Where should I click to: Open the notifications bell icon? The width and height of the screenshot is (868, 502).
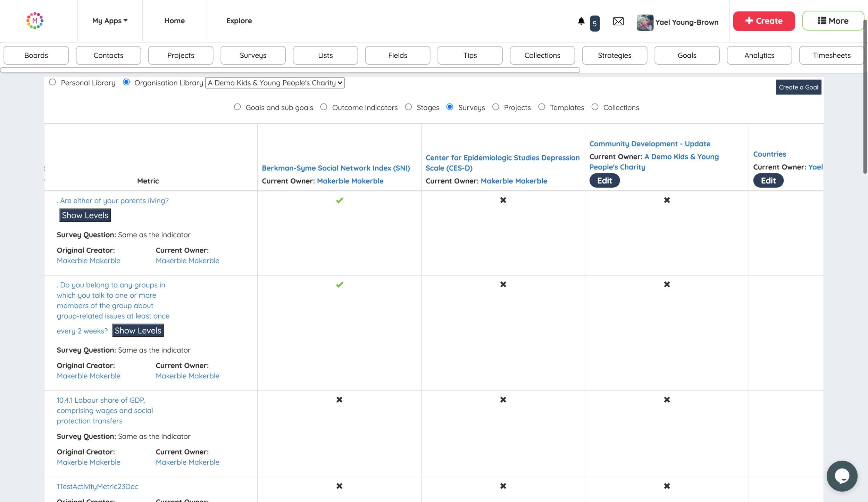click(x=581, y=21)
